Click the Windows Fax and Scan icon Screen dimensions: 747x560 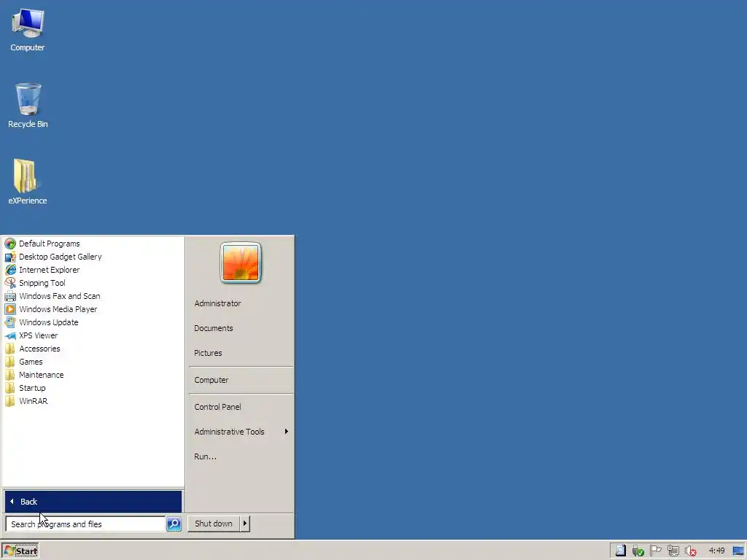click(10, 296)
